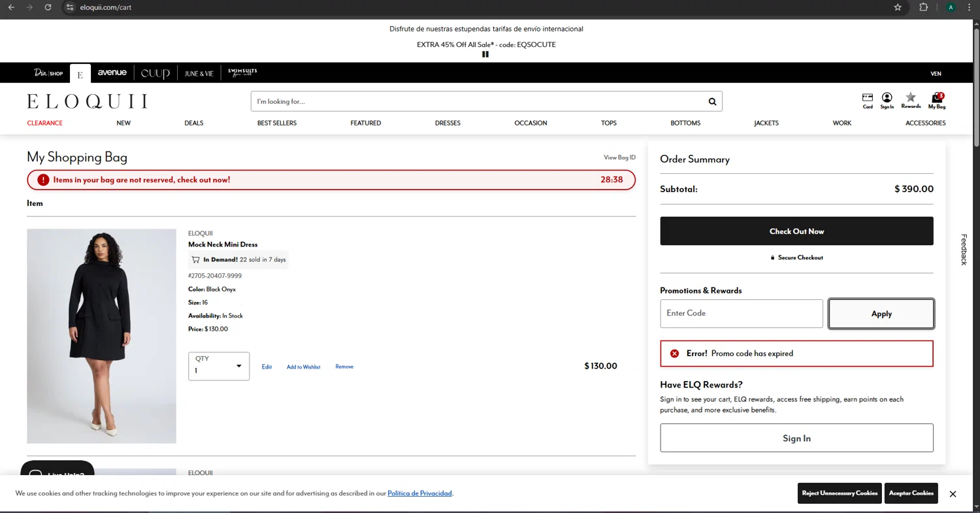Click the ELOQUII logo
Screen dimensions: 980x513
pos(87,101)
